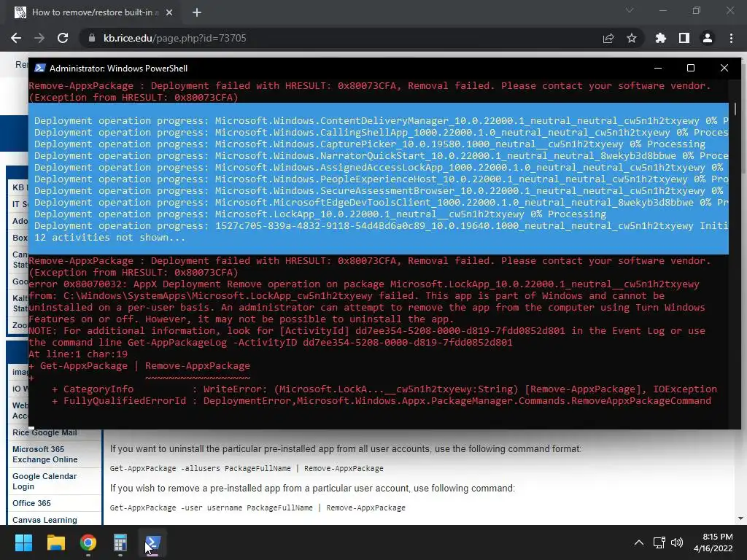Maximize the PowerShell window
Screen dimensions: 747x560
pos(691,68)
